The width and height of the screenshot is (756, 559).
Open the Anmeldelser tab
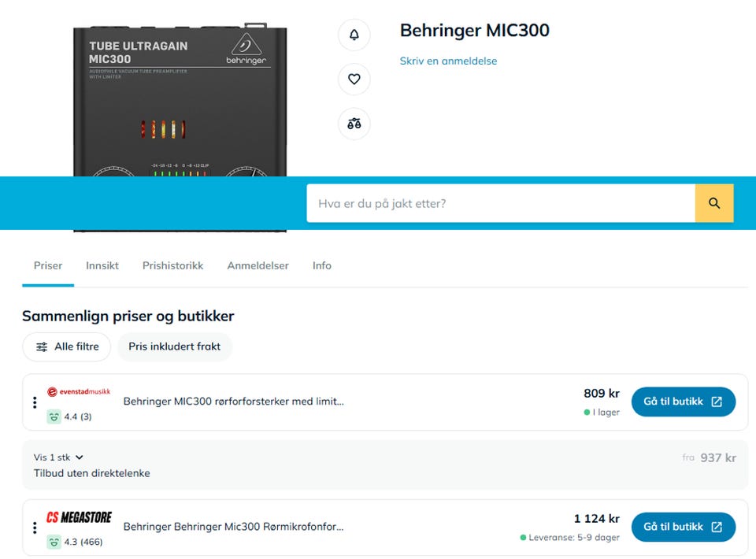[x=258, y=265]
